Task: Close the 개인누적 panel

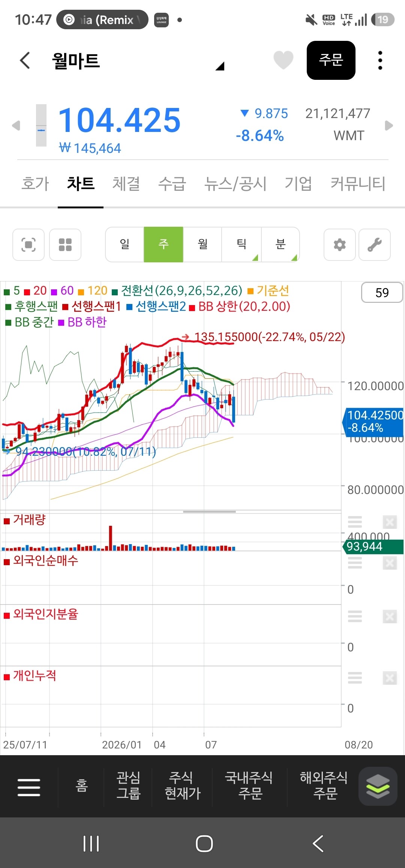Action: click(390, 678)
